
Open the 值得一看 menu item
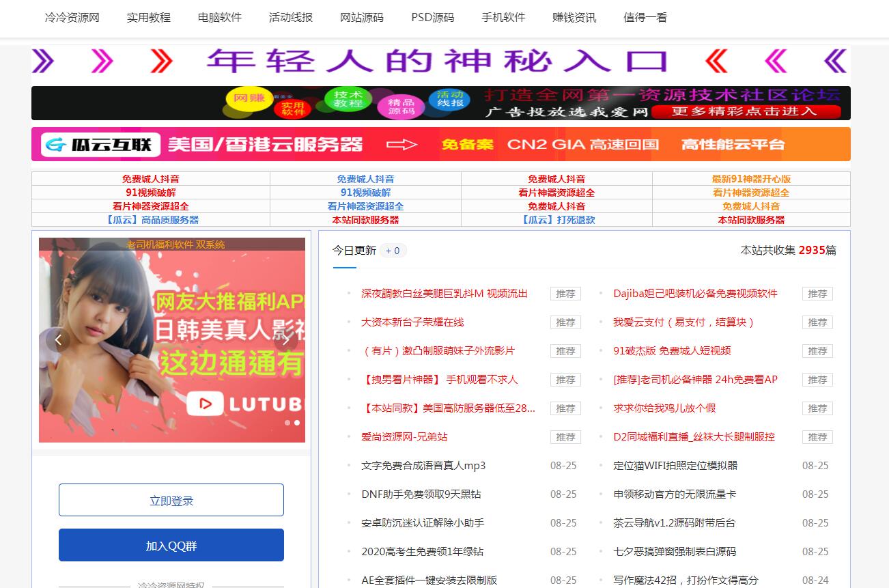(x=645, y=18)
